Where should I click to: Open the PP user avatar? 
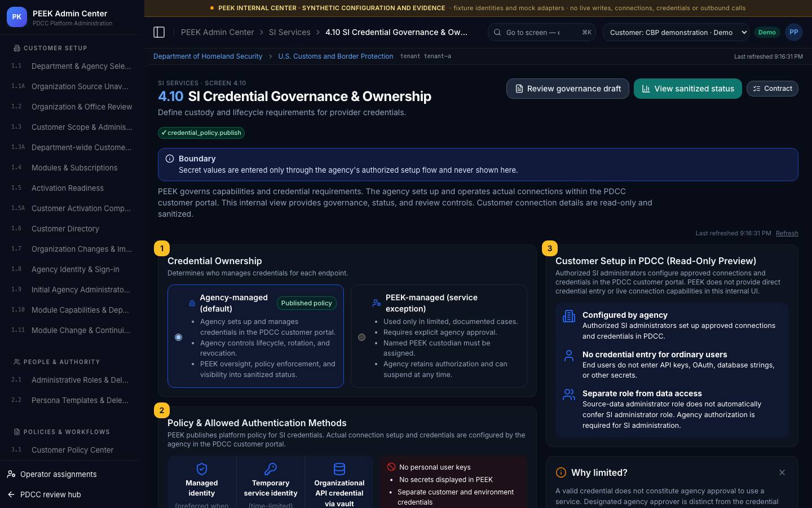[x=793, y=32]
